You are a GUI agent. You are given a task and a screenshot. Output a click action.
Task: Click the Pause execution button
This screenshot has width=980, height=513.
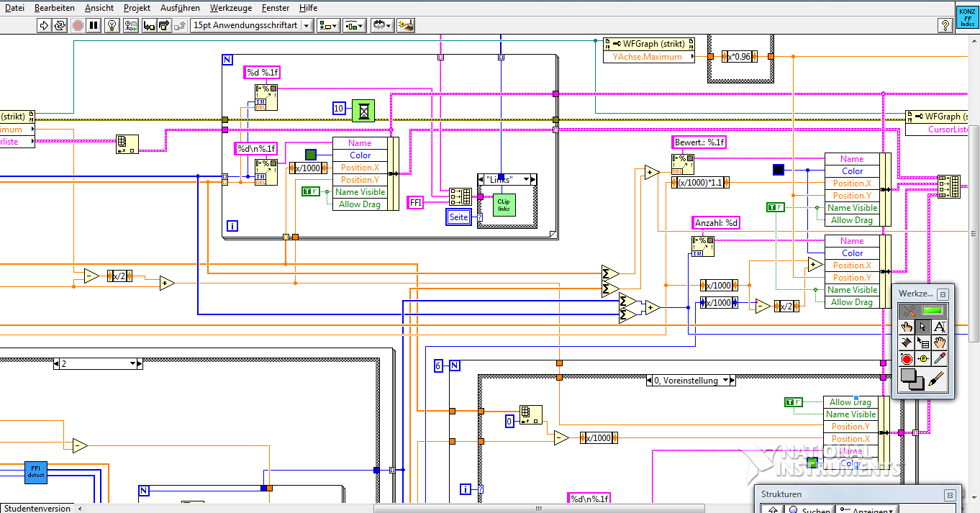(94, 25)
